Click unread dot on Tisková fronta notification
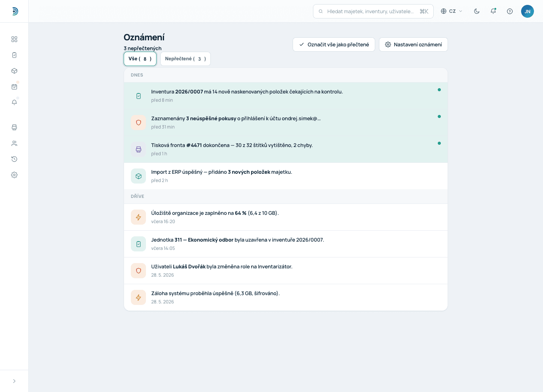543x392 pixels. [x=439, y=143]
